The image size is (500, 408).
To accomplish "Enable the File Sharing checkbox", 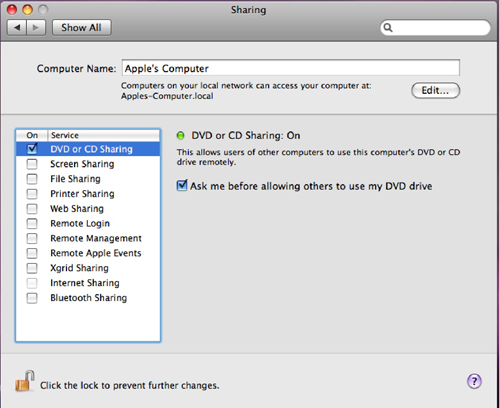I will 32,179.
